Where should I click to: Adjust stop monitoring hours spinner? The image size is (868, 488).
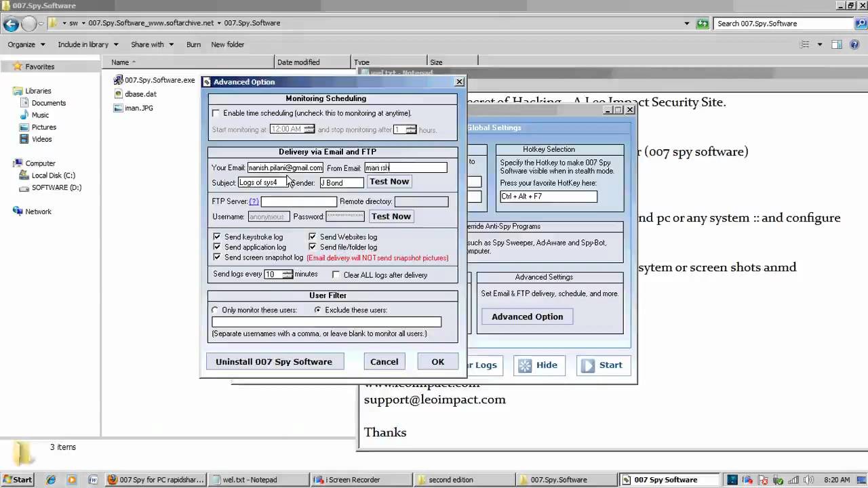[x=411, y=129]
